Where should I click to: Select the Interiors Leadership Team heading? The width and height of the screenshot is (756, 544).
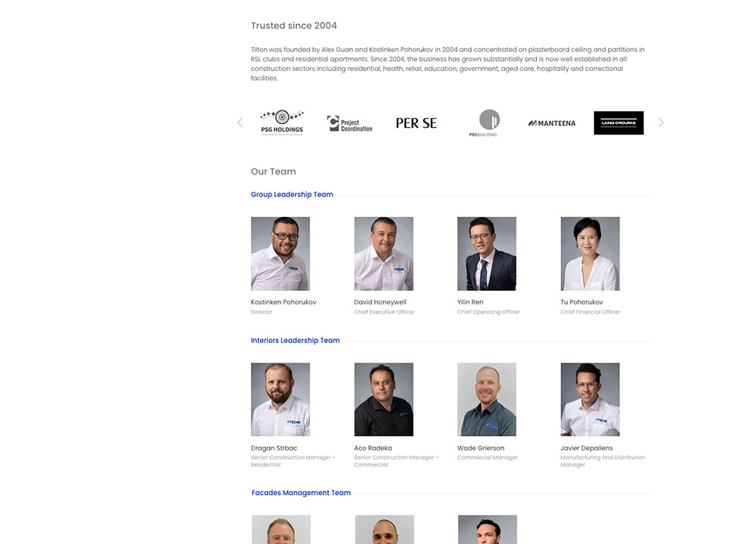point(295,340)
